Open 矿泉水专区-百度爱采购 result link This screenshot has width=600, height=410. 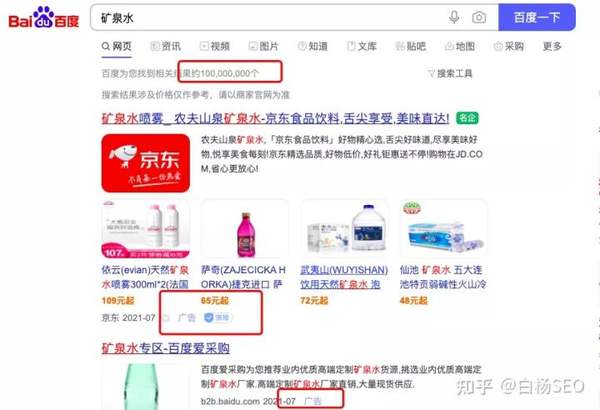[165, 348]
